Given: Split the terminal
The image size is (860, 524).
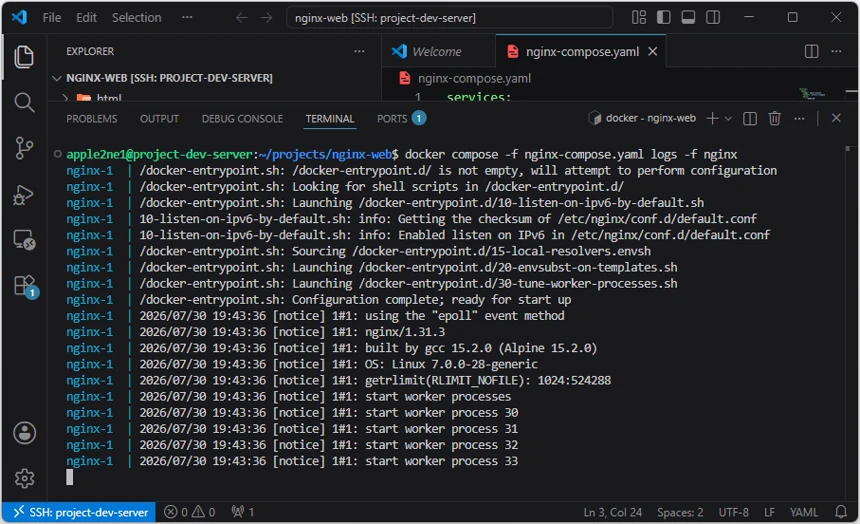Looking at the screenshot, I should click(750, 119).
